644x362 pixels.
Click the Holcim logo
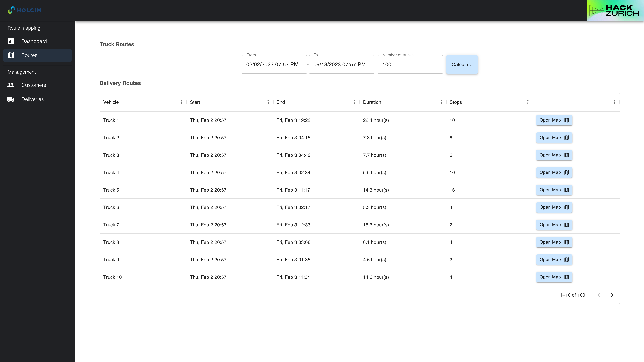point(24,10)
